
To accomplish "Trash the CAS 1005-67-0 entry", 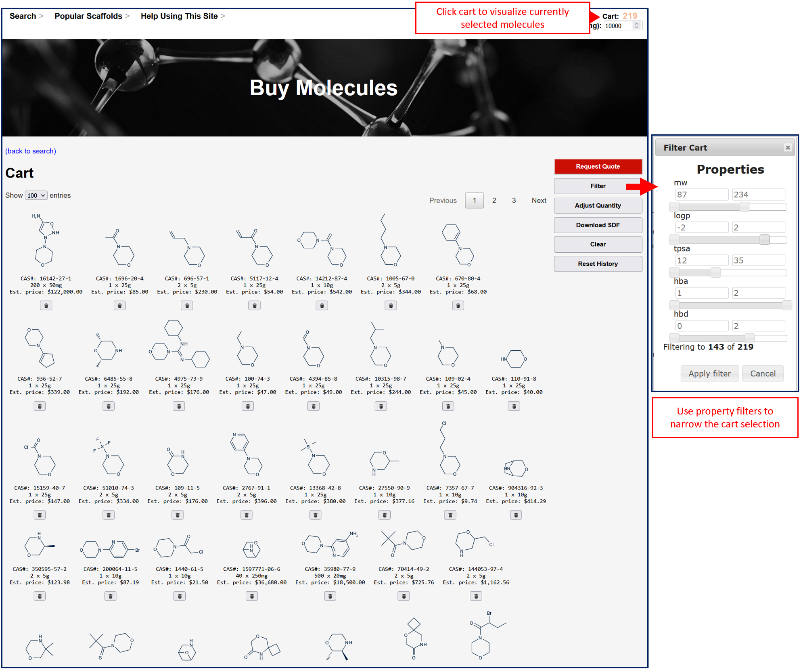I will [x=391, y=306].
